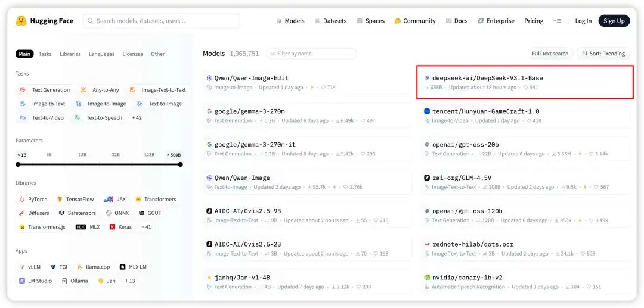The height and width of the screenshot is (308, 644).
Task: Filter by the llama.cpp app
Action: coord(94,267)
